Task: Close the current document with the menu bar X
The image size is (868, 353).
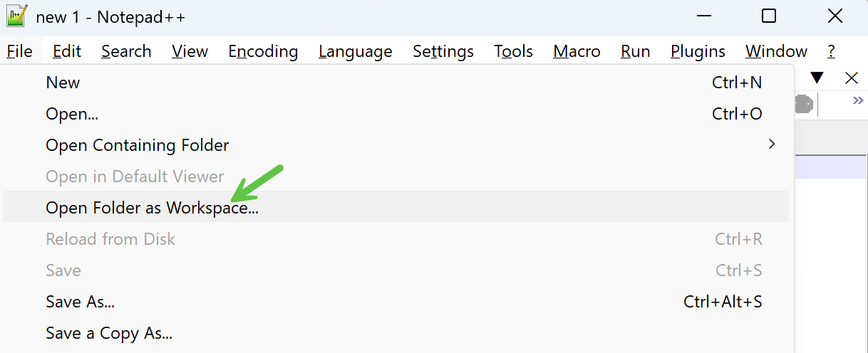Action: (852, 78)
